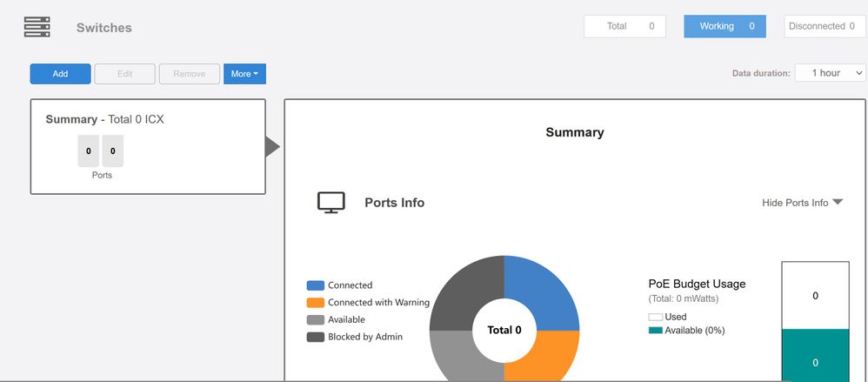Click the Edit button
Image resolution: width=868 pixels, height=382 pixels.
pos(124,74)
